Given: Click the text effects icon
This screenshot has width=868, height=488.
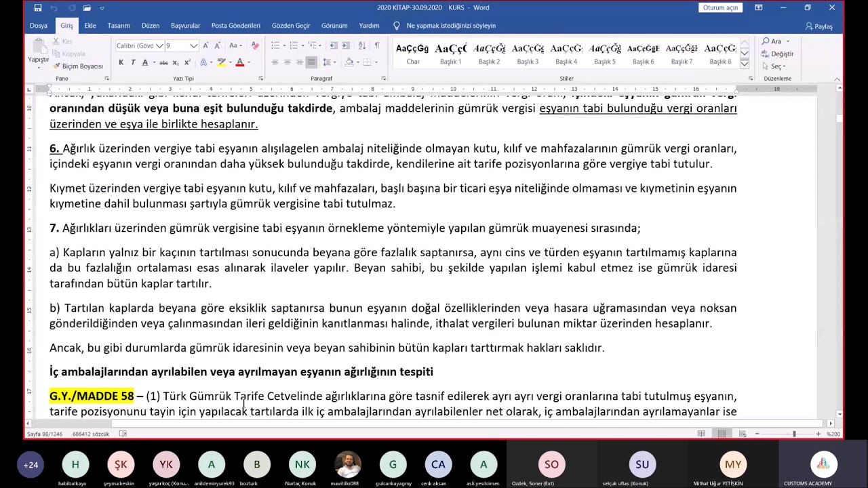Looking at the screenshot, I should pos(203,62).
